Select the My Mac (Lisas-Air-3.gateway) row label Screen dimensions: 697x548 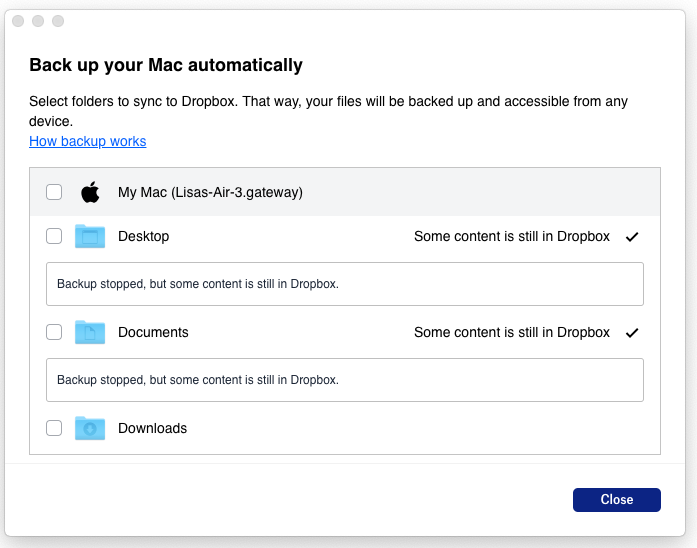pyautogui.click(x=210, y=192)
